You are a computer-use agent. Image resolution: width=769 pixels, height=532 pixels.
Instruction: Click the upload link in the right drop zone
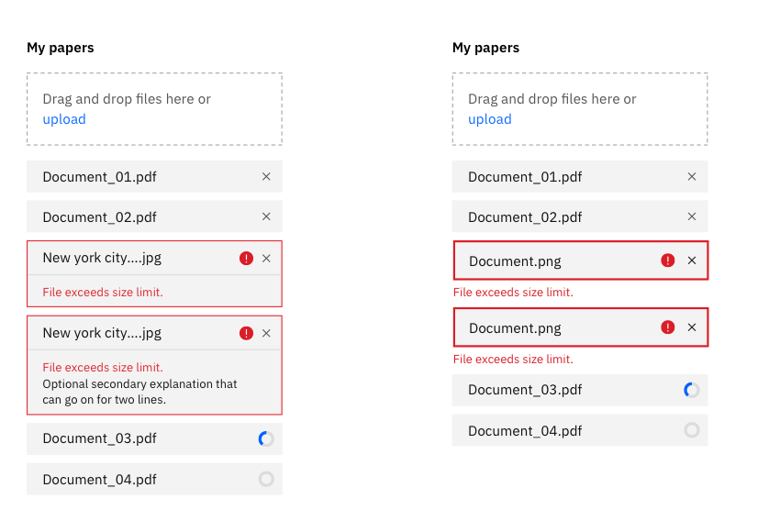(490, 119)
